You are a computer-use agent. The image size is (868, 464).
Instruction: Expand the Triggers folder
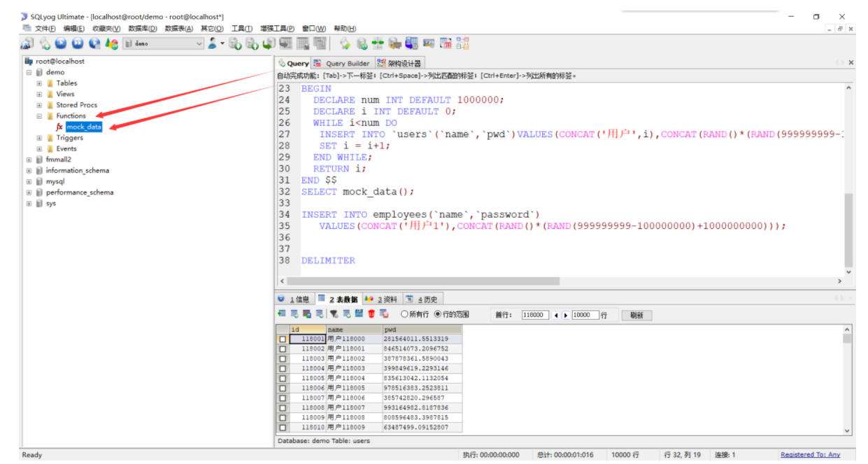[x=39, y=138]
